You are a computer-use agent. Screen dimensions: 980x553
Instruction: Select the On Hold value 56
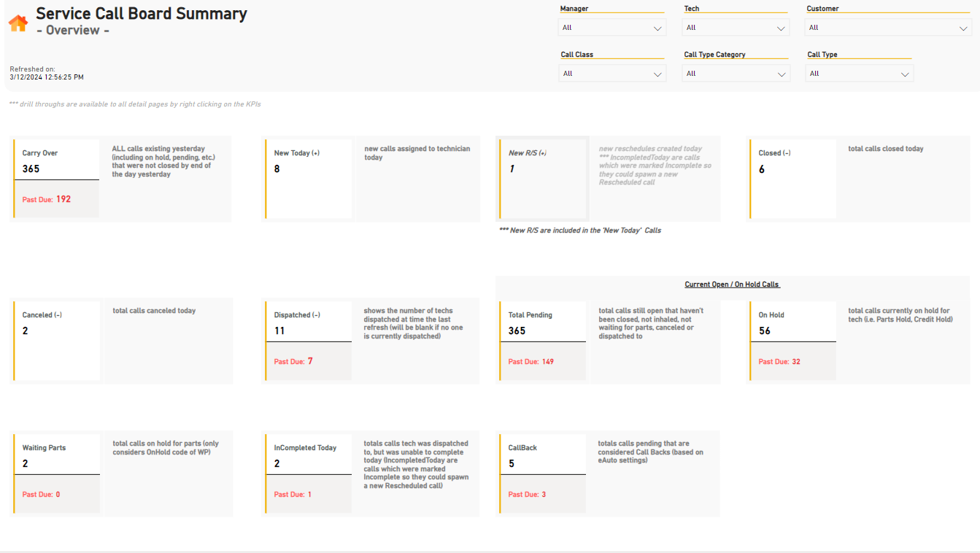coord(765,330)
